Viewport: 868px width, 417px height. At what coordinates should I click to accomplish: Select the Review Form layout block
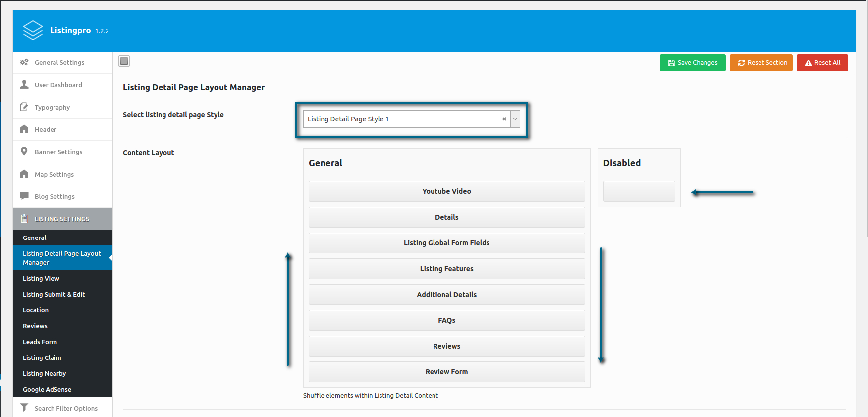(446, 372)
